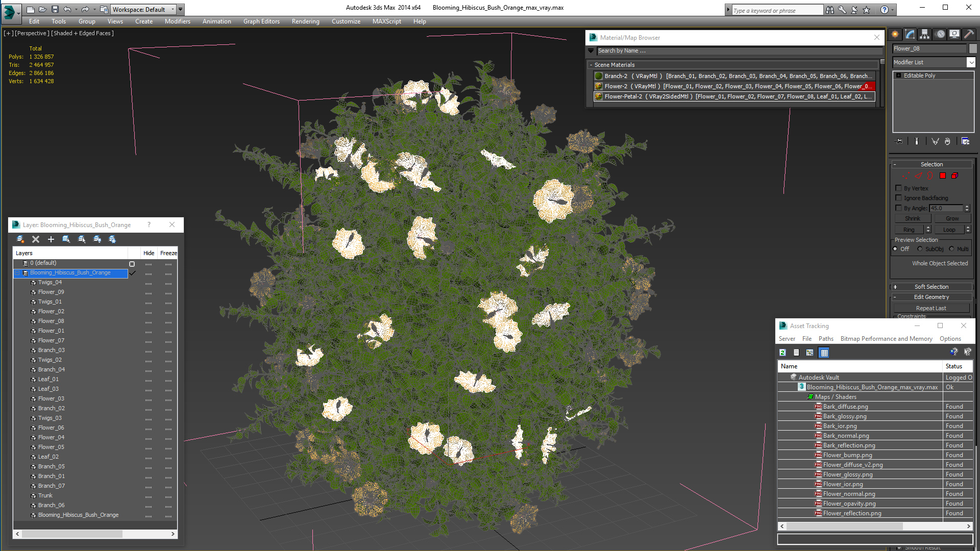The image size is (980, 551).
Task: Click Make Unique modifier icon
Action: pos(935,141)
